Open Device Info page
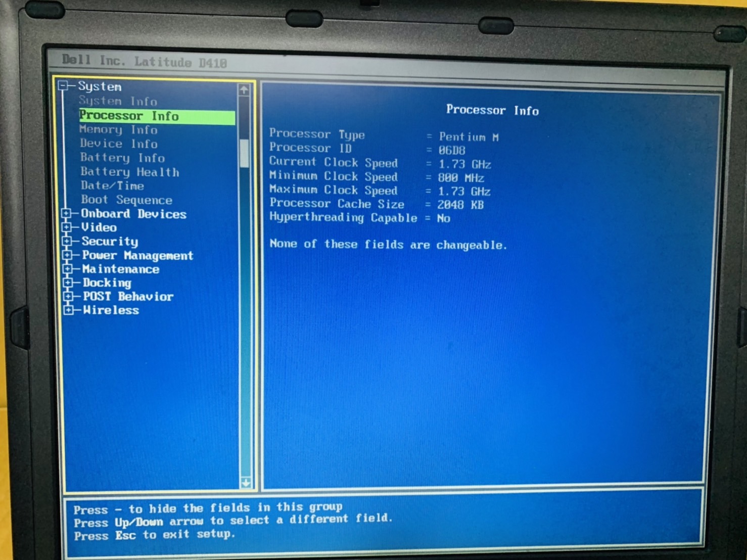Image resolution: width=747 pixels, height=560 pixels. coord(119,144)
